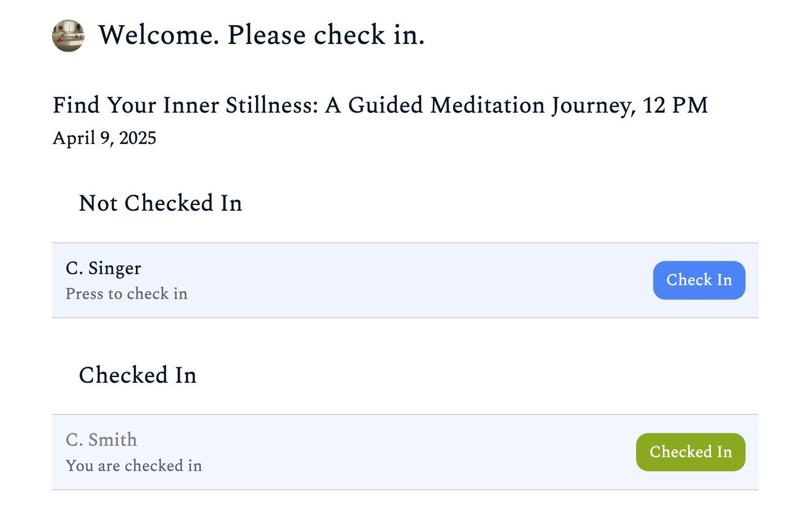Click the 'Press to check in' hint text
This screenshot has width=796, height=532.
[x=126, y=294]
